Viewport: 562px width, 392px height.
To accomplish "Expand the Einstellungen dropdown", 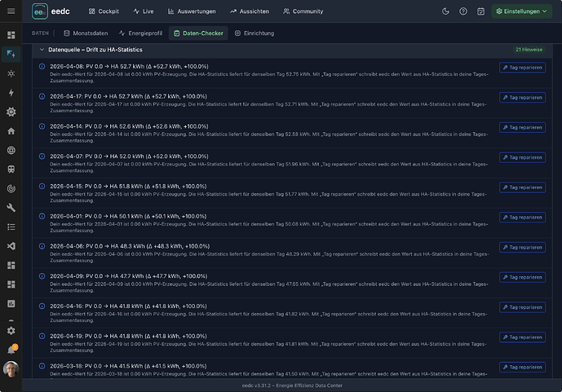I will pyautogui.click(x=521, y=11).
